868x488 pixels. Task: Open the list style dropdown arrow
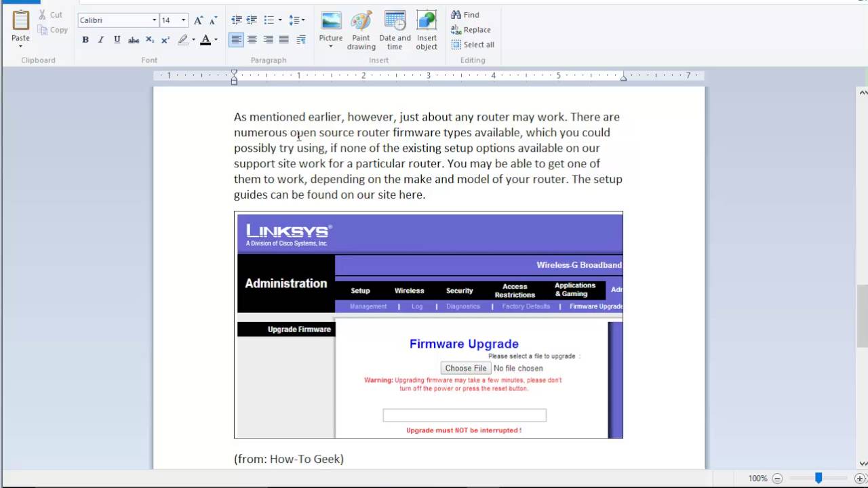280,20
